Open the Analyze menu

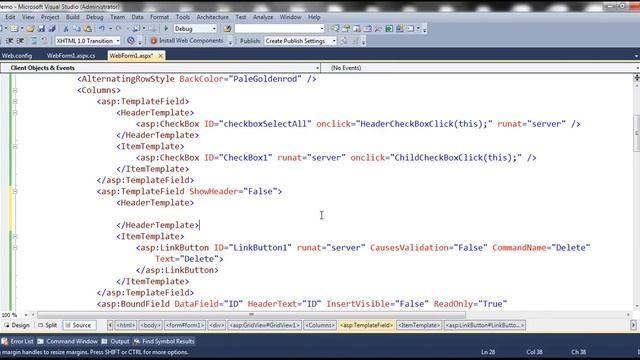[263, 17]
